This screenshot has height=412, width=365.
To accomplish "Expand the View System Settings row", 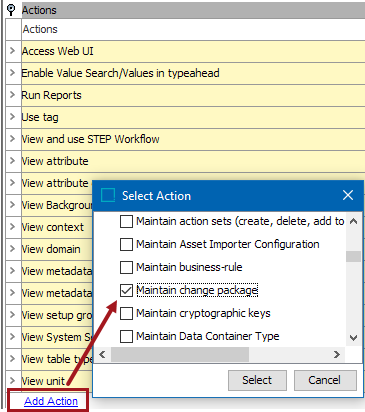I will click(x=12, y=337).
